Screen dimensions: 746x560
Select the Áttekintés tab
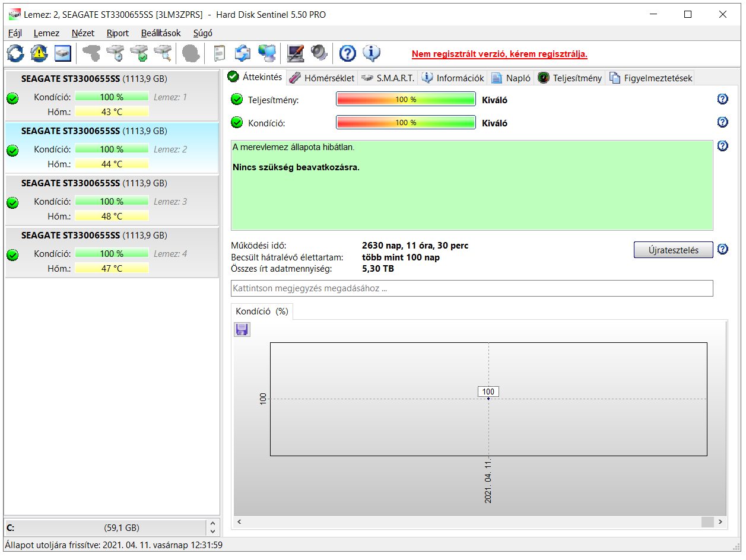[255, 77]
